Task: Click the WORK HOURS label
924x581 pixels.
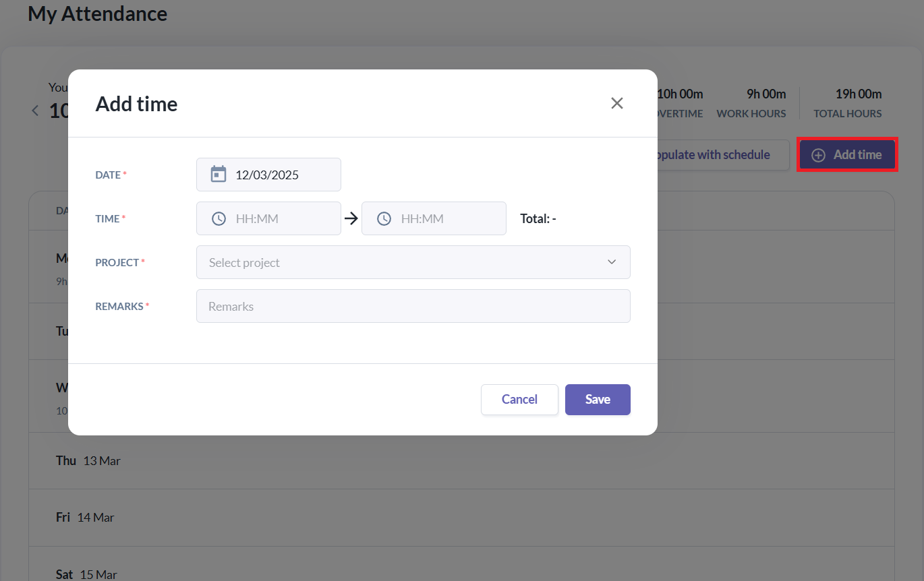Action: coord(751,114)
